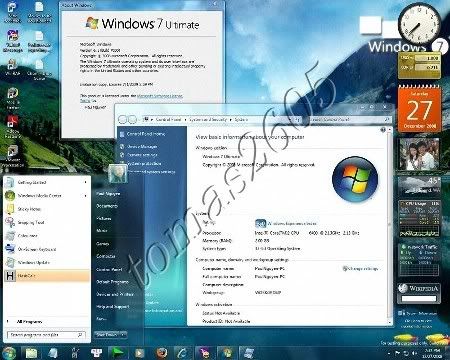
Task: Open Microsoft Software License Terms link
Action: tap(160, 96)
